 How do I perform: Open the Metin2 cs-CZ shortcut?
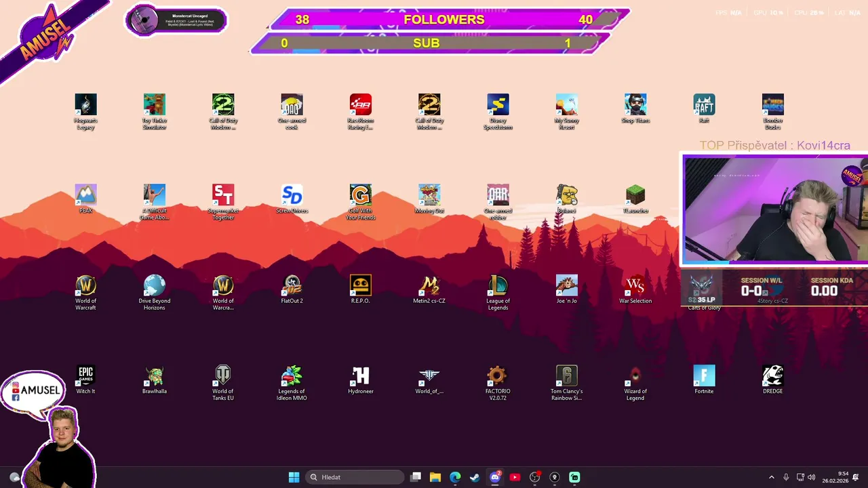(x=429, y=289)
